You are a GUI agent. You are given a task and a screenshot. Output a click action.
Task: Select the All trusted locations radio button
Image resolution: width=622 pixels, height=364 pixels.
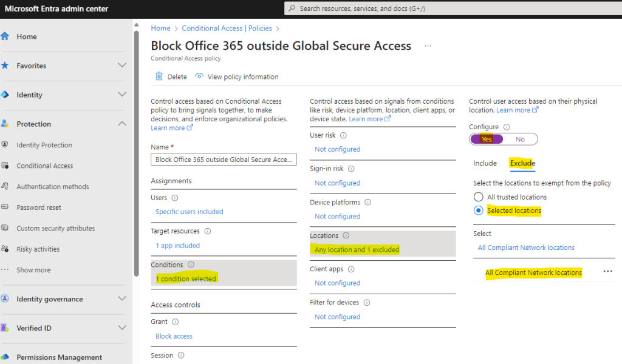[x=479, y=197]
